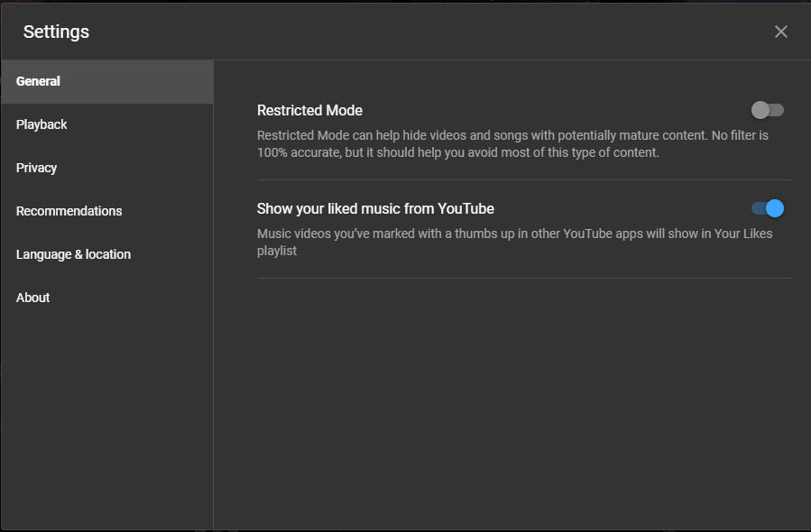Click the Restricted Mode heading
The image size is (811, 532).
tap(309, 110)
